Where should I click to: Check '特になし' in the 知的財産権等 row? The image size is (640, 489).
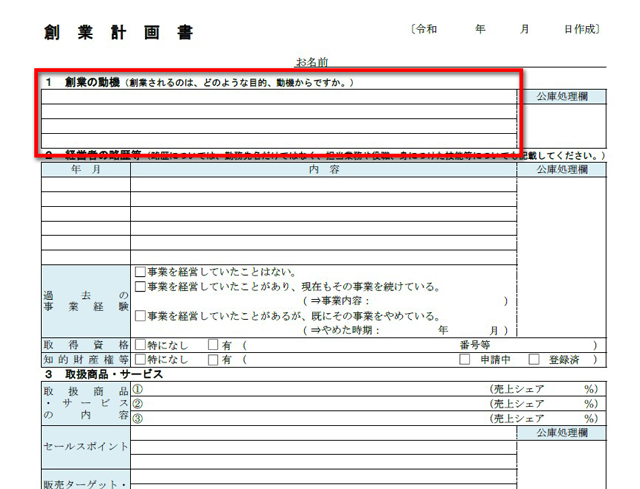pyautogui.click(x=139, y=359)
